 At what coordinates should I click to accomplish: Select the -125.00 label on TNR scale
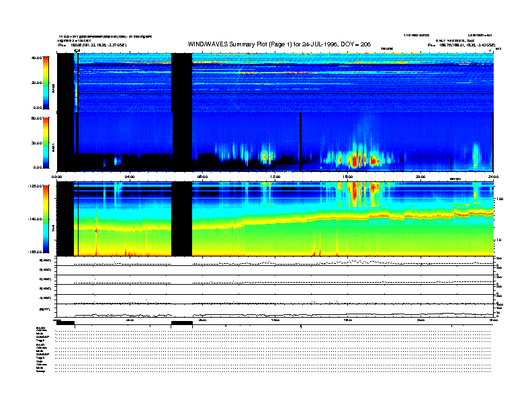point(36,186)
